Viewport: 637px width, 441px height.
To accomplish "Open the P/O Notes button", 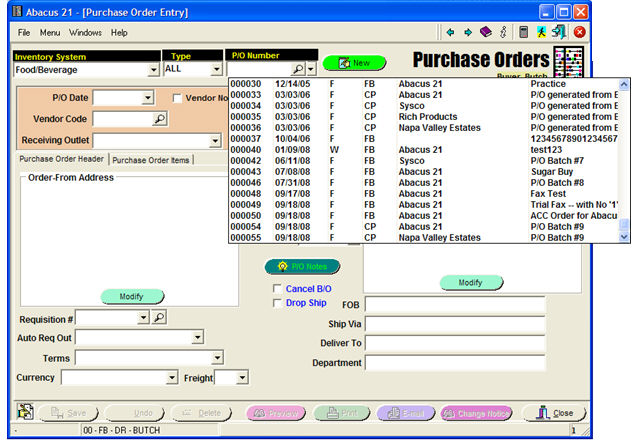I will point(302,267).
